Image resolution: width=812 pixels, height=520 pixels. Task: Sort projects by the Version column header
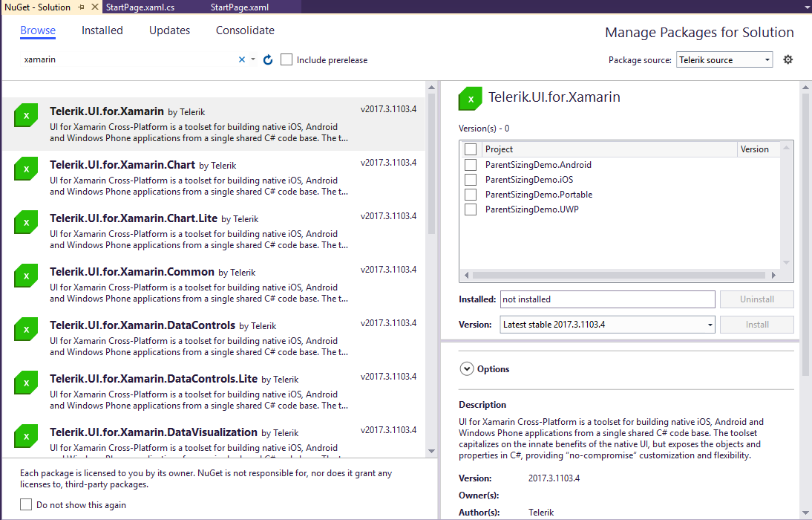(758, 149)
